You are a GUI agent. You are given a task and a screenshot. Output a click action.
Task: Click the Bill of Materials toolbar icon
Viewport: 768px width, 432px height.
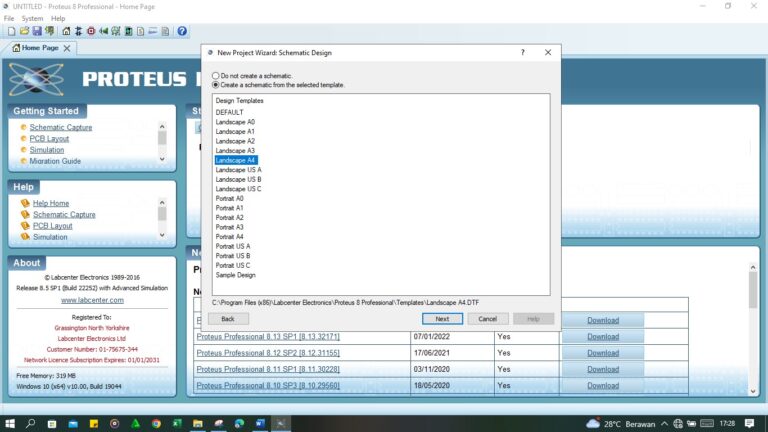coord(141,31)
